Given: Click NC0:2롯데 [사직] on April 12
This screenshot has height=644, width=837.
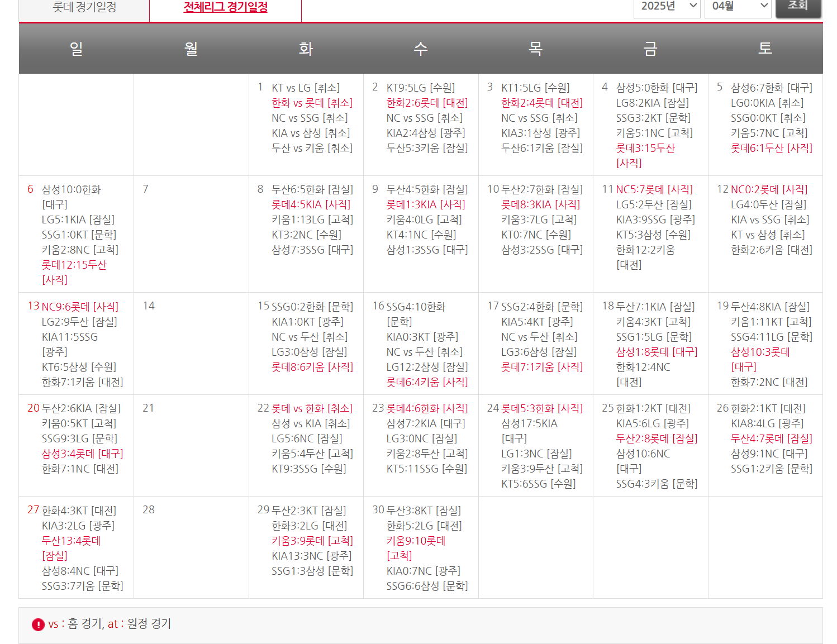Looking at the screenshot, I should [x=769, y=189].
